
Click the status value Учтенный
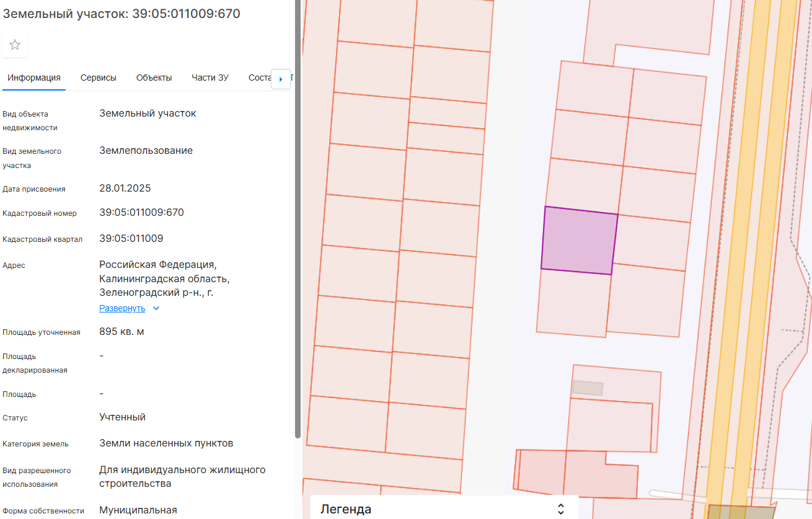(123, 417)
